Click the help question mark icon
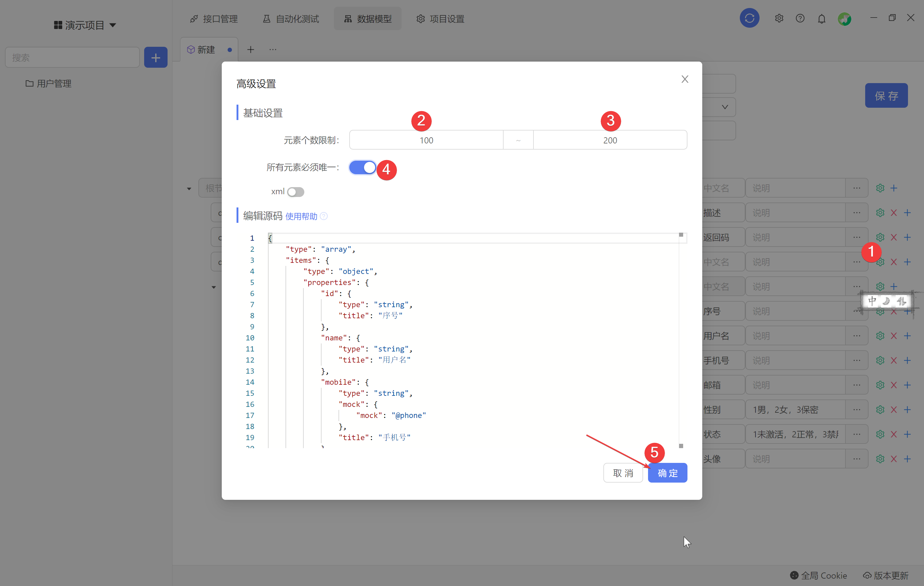This screenshot has height=586, width=924. [800, 18]
